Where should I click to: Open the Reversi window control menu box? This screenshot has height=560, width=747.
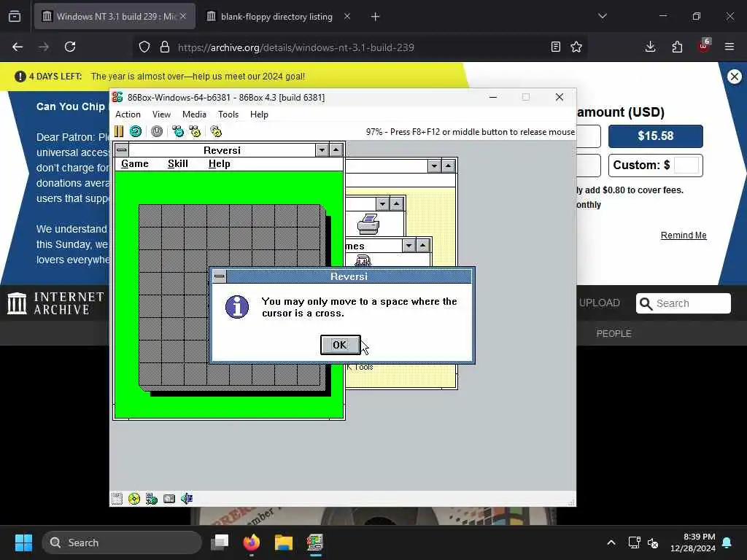122,150
